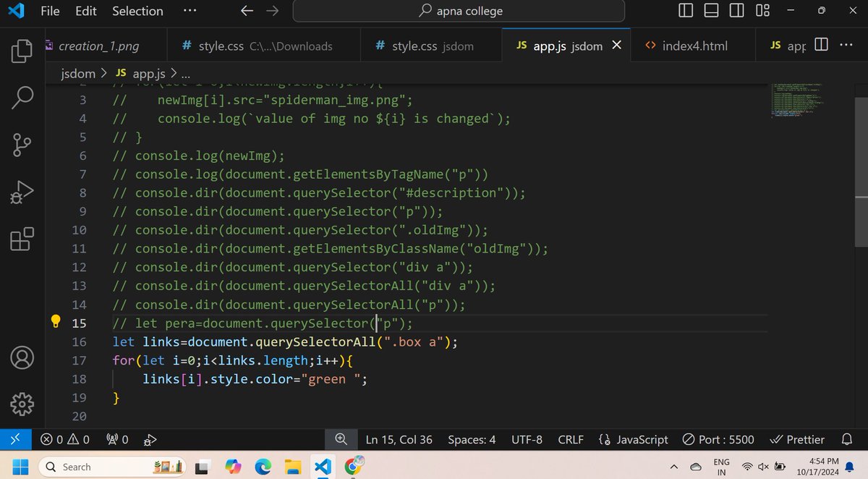Toggle the bottom panel visibility
Screen dimensions: 868x479
pyautogui.click(x=710, y=11)
